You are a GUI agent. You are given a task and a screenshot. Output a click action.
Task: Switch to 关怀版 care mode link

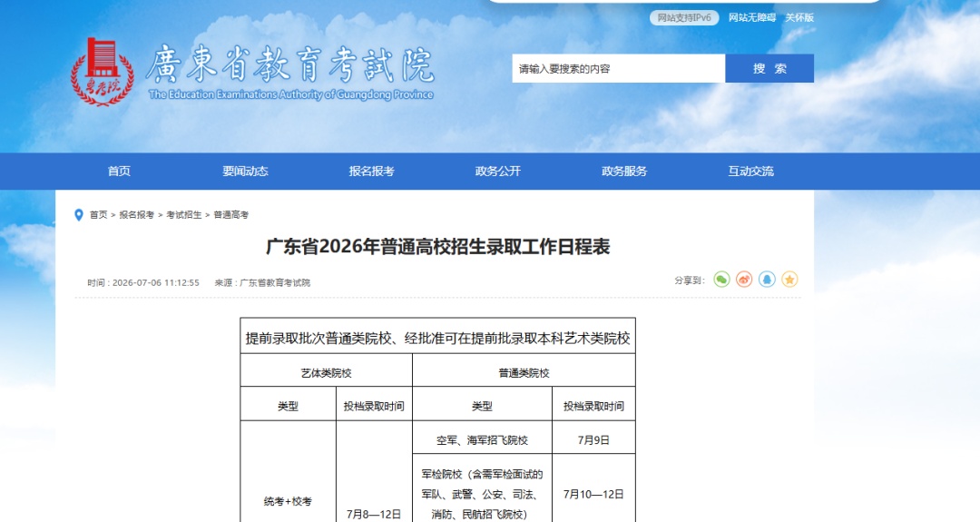click(799, 17)
